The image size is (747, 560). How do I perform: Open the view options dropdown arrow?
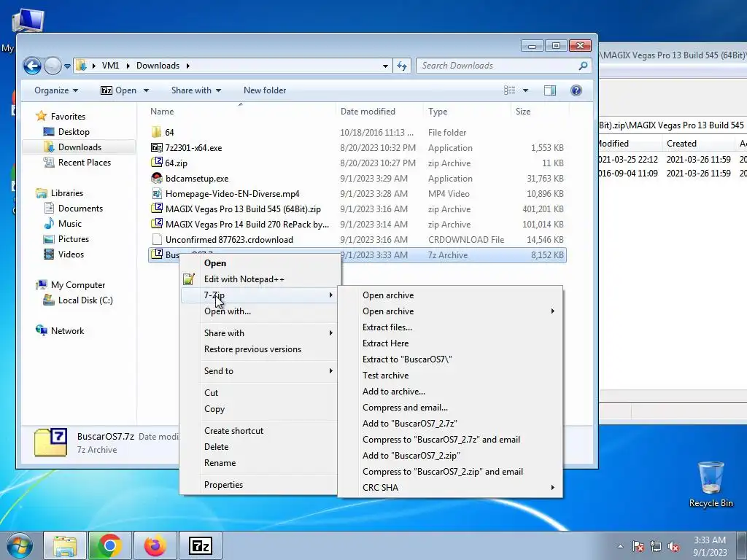(x=525, y=90)
